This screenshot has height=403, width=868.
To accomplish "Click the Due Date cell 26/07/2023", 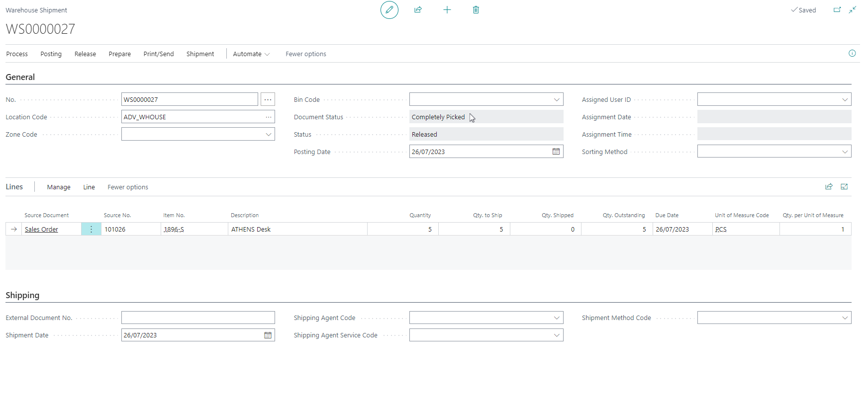I will tap(682, 229).
